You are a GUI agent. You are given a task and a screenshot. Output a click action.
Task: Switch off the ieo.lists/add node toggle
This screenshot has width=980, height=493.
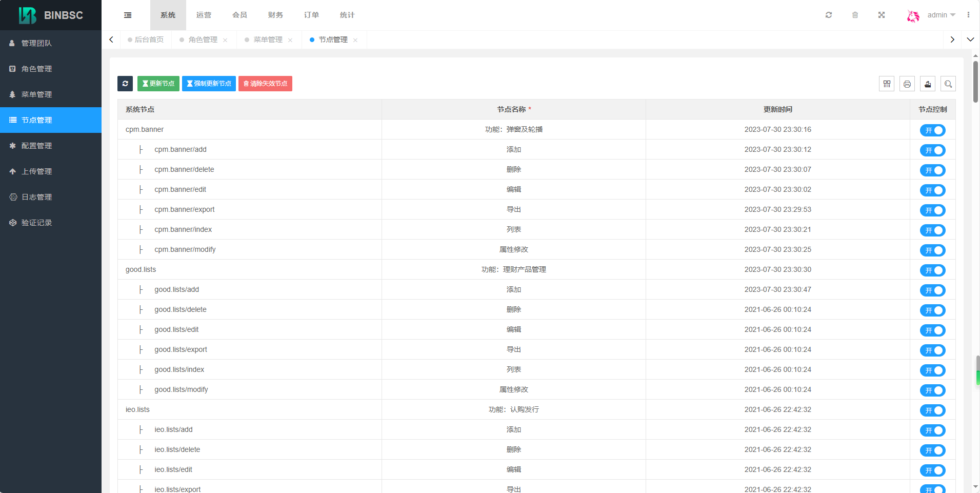point(932,430)
